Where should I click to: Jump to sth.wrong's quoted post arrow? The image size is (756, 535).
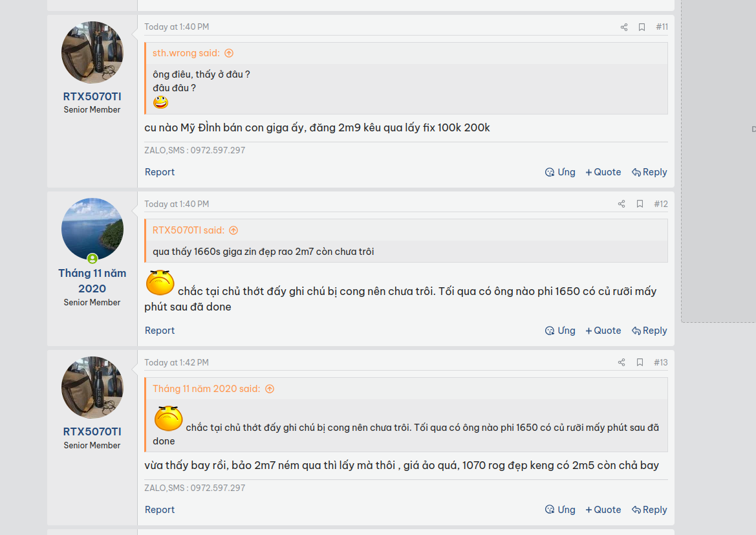(x=229, y=53)
